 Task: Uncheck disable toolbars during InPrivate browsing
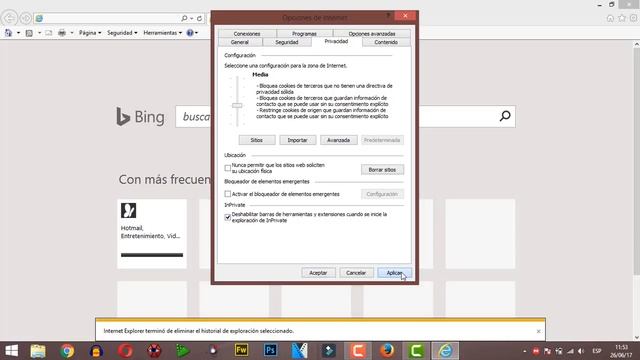click(228, 217)
